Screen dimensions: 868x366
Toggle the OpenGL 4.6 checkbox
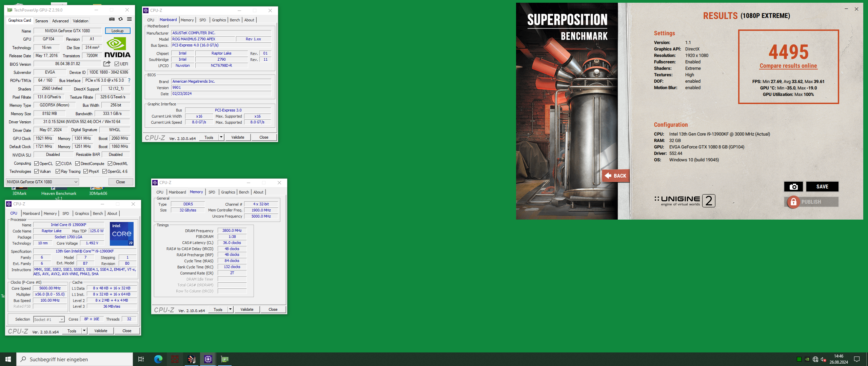coord(104,171)
